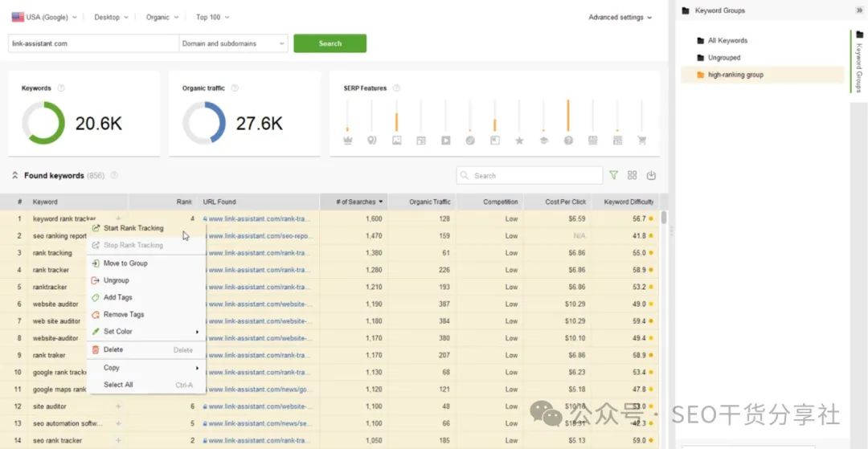Open the Copy submenu
The height and width of the screenshot is (449, 868).
[146, 368]
